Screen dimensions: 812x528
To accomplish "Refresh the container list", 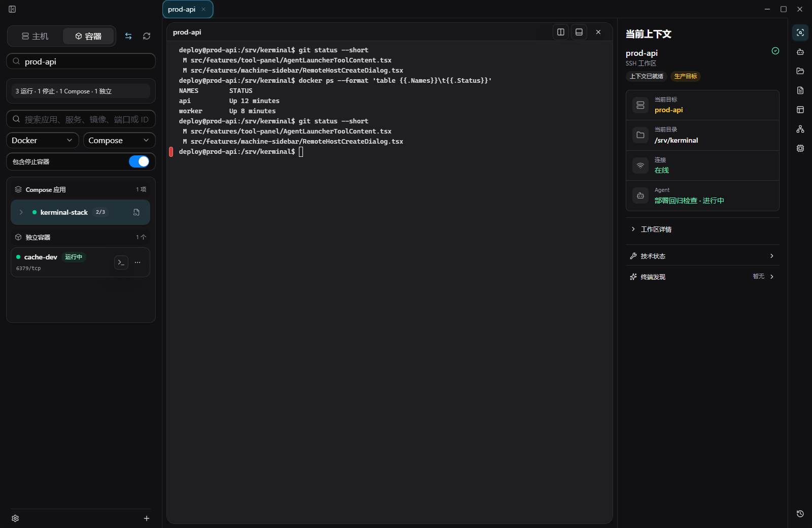I will pyautogui.click(x=147, y=36).
